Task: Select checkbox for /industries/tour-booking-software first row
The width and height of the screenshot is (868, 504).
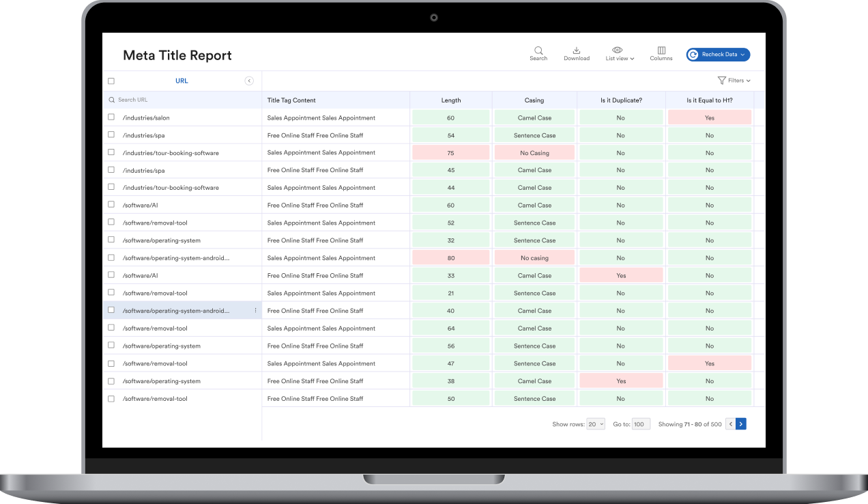Action: click(111, 152)
